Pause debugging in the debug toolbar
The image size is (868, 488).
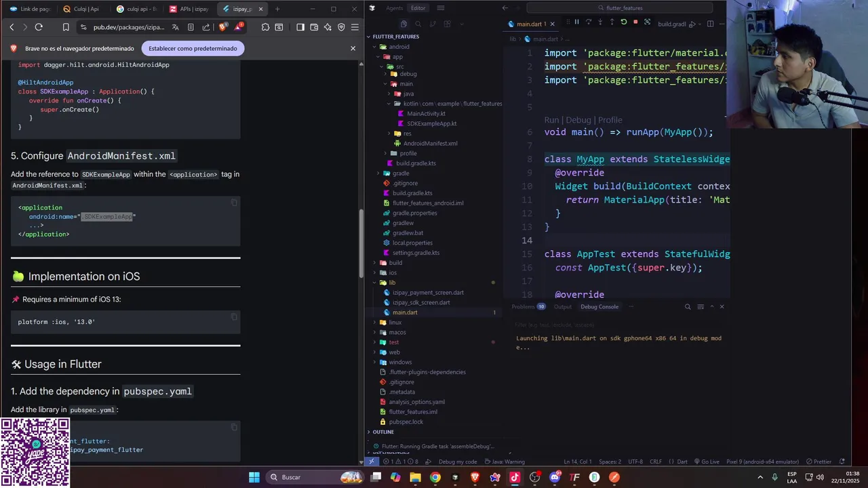tap(576, 22)
